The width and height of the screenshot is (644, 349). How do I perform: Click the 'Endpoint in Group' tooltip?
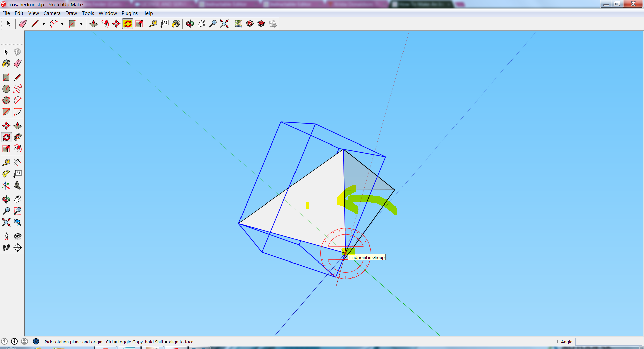(x=367, y=257)
